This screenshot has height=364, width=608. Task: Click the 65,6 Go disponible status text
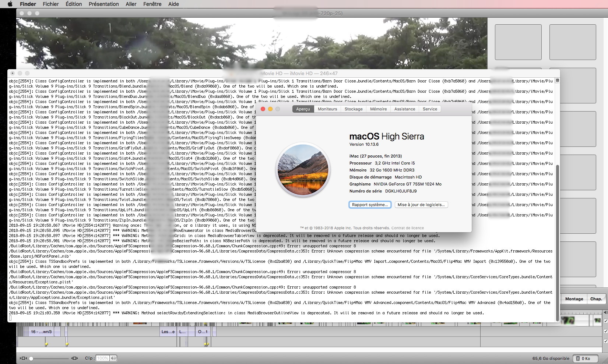[x=551, y=358]
